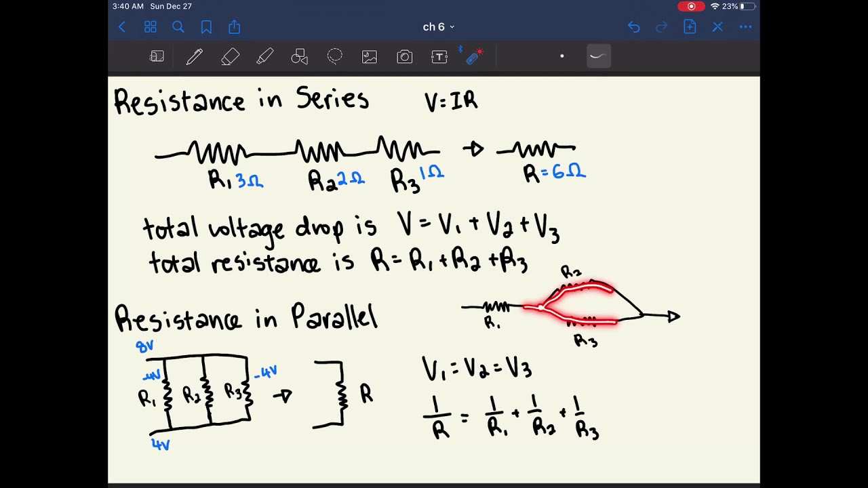868x488 pixels.
Task: Tap the equation 'R = R1 + R2 + R3'
Action: tap(449, 260)
